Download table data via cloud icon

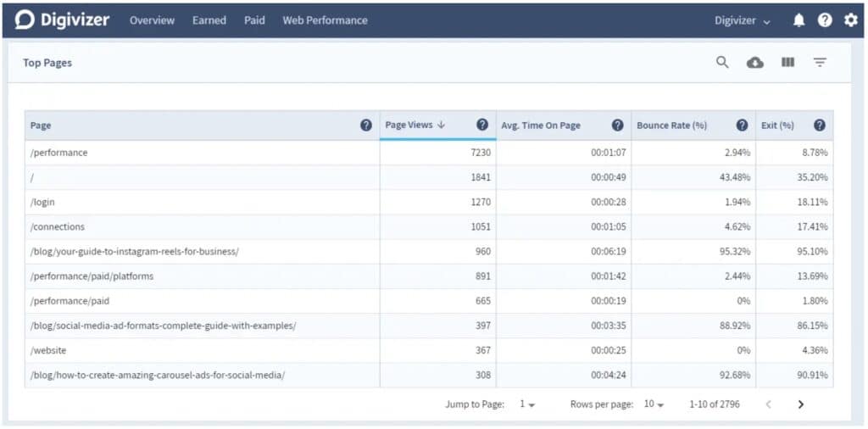point(754,63)
